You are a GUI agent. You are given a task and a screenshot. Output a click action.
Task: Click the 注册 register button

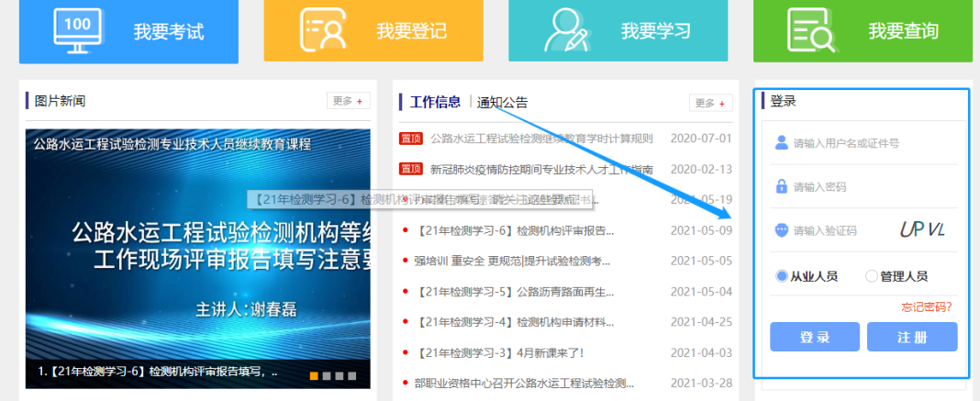tap(911, 337)
